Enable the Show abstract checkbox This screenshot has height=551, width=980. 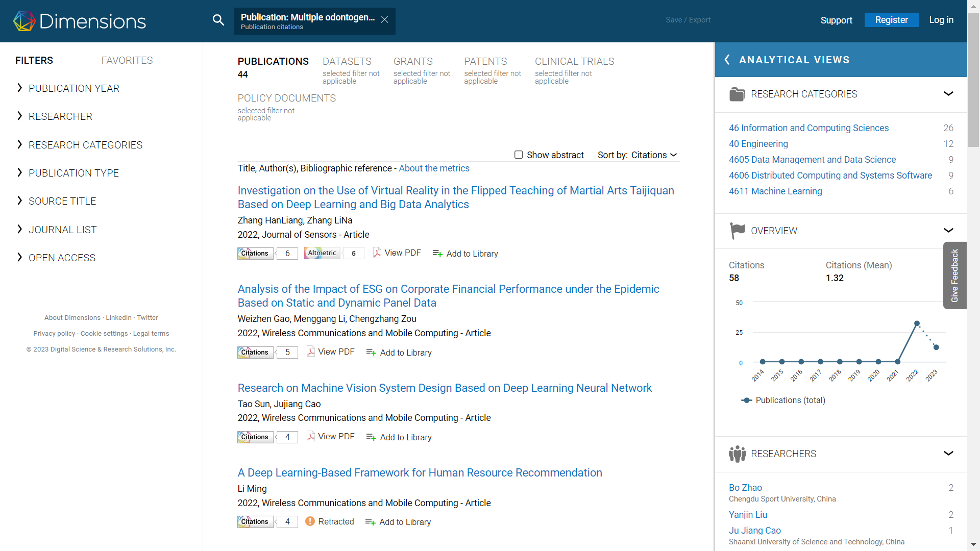tap(519, 155)
